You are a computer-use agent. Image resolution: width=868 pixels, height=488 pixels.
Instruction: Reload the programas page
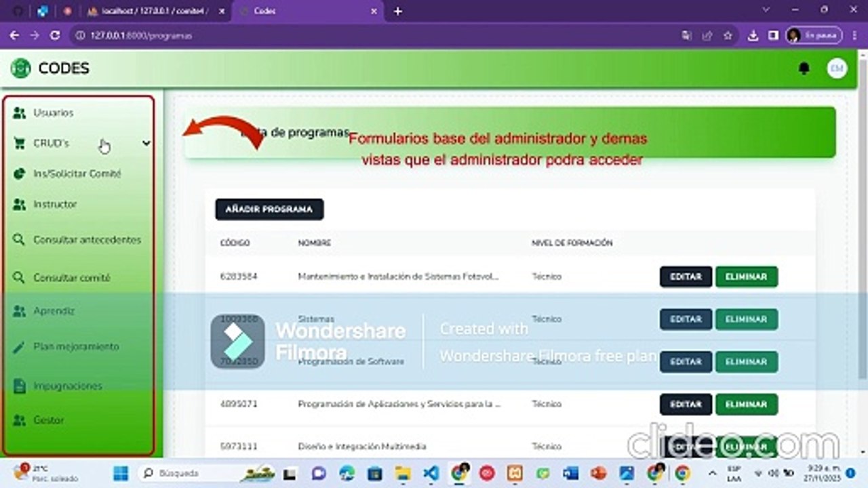click(56, 35)
